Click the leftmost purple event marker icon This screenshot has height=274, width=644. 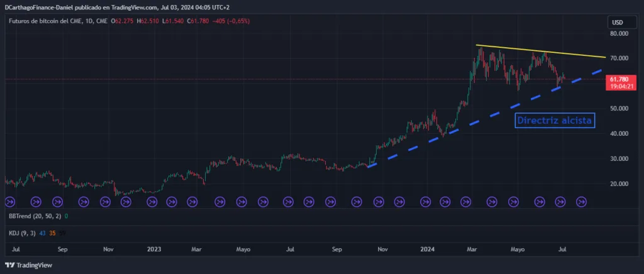10,201
